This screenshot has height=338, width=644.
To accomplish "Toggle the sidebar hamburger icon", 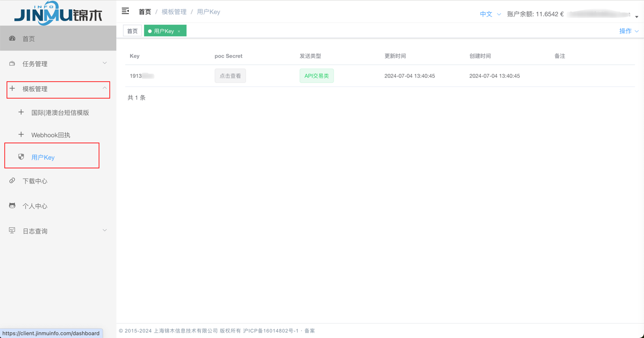I will (x=125, y=11).
